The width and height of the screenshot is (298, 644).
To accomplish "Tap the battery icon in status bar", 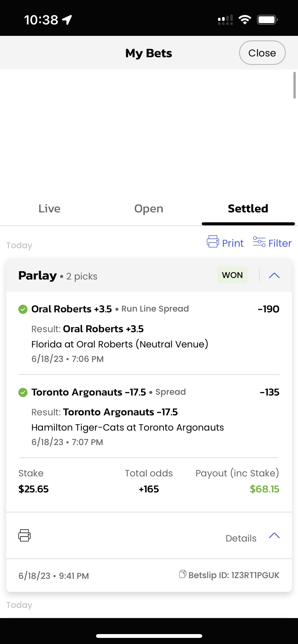I will point(267,20).
